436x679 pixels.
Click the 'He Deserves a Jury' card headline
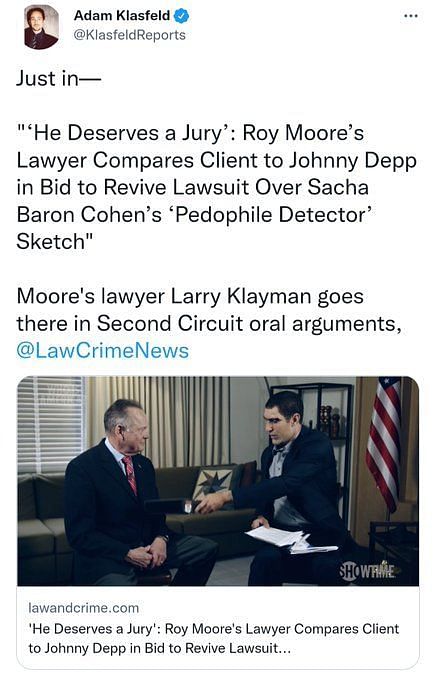213,638
